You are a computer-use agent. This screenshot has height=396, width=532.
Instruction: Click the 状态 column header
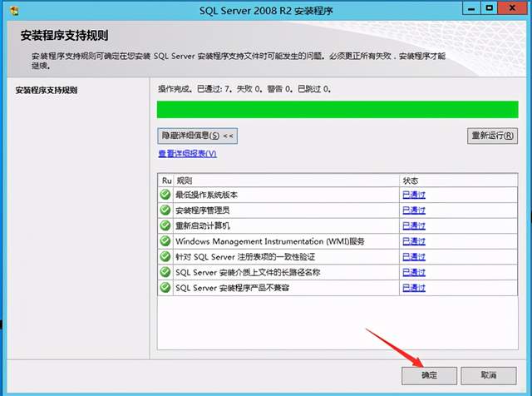[458, 181]
